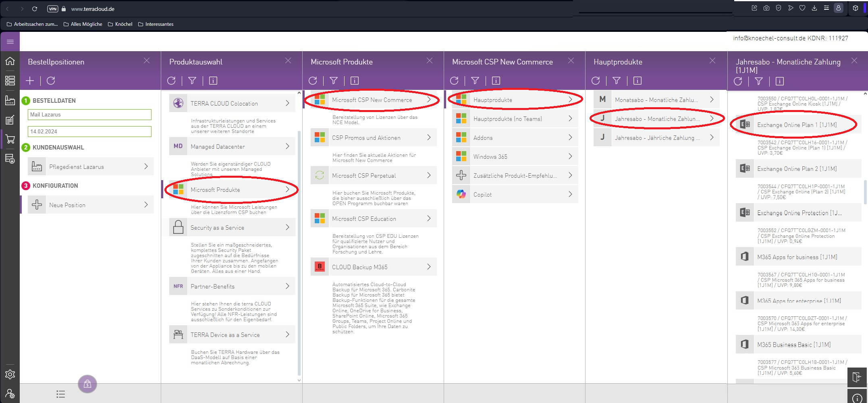Click the home icon in left sidebar

point(10,61)
